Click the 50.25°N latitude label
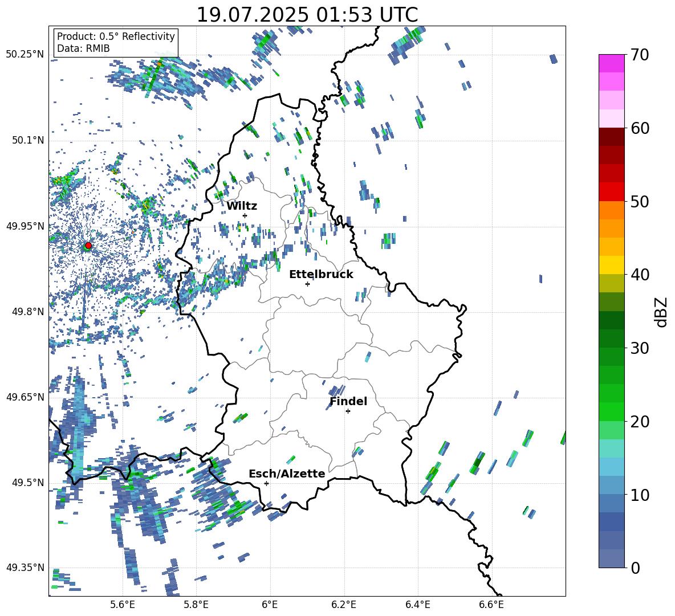The height and width of the screenshot is (616, 675). click(25, 55)
